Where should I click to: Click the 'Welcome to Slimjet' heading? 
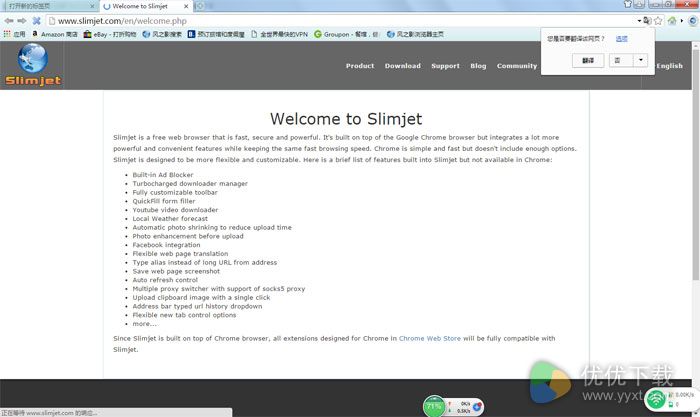pyautogui.click(x=346, y=119)
